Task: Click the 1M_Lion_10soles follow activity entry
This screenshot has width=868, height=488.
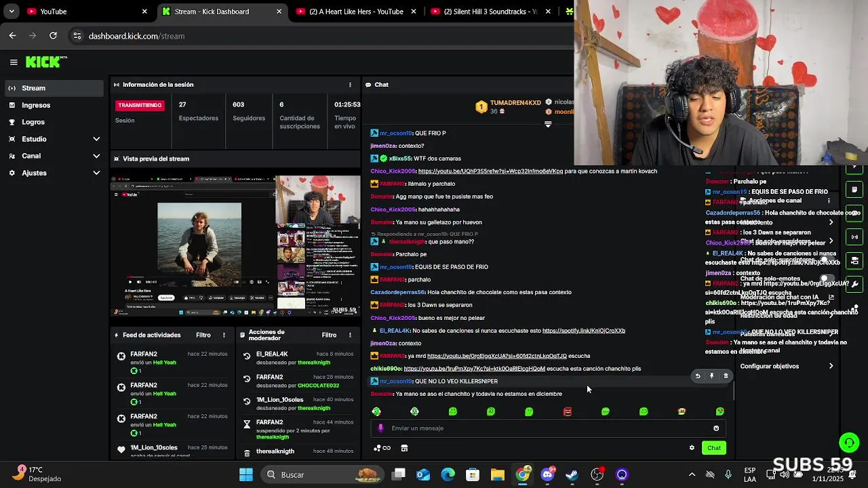Action: [x=174, y=451]
